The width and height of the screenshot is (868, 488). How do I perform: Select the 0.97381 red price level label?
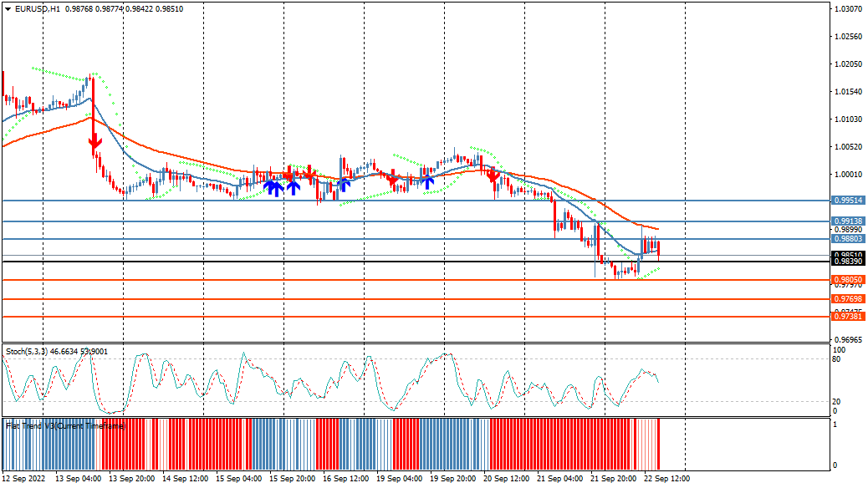(x=848, y=317)
